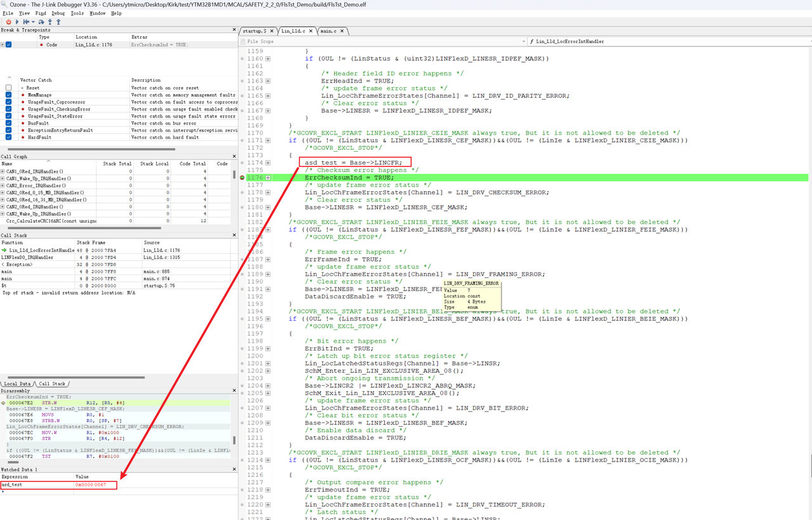Select LINFlexD0_IRQHandler in Call Stack
This screenshot has width=812, height=520.
[x=27, y=257]
